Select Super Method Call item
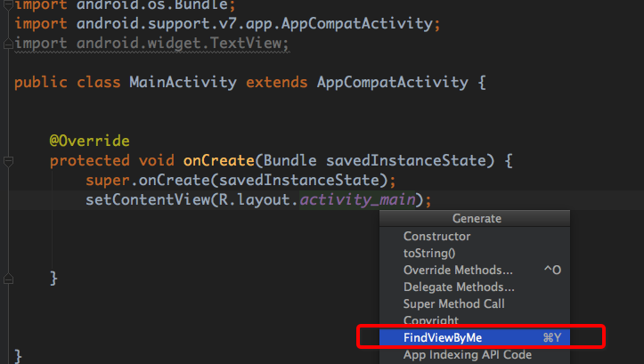644x364 pixels. tap(452, 303)
